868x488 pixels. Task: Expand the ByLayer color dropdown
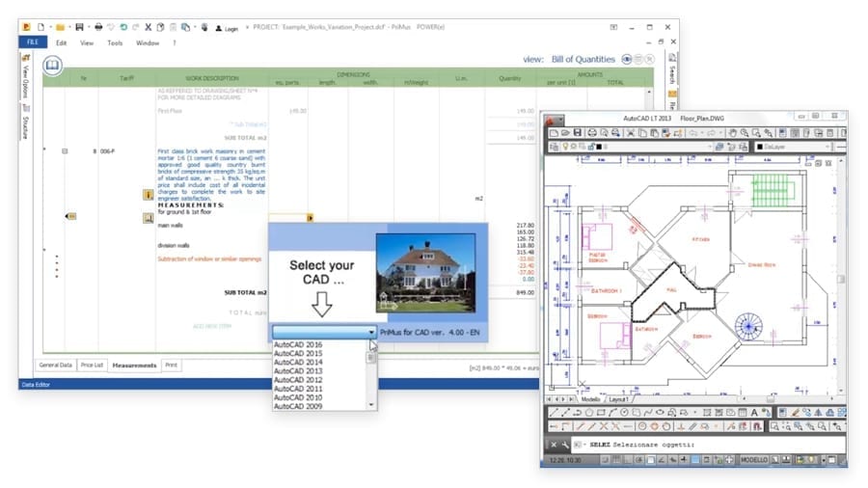click(793, 147)
